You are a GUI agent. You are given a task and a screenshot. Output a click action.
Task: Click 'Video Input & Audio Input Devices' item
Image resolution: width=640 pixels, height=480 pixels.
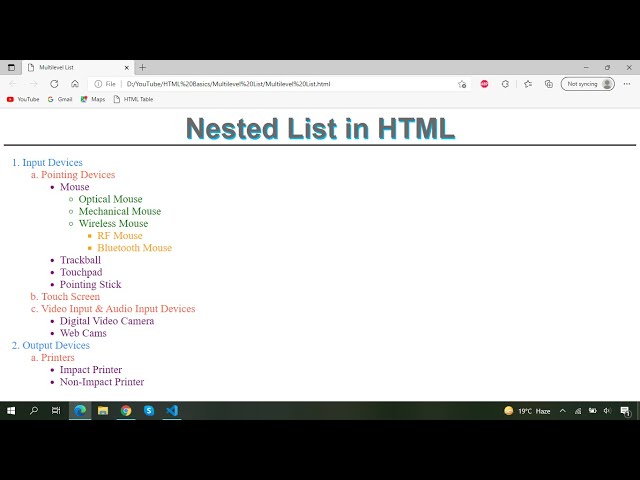pos(118,309)
